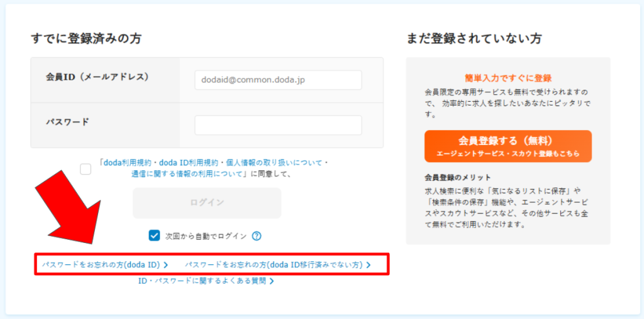Image resolution: width=644 pixels, height=319 pixels.
Task: Click the ログイン button
Action: [x=207, y=203]
